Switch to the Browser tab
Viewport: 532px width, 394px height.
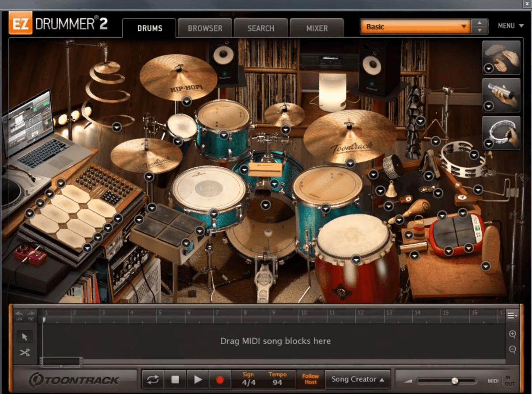(x=205, y=28)
